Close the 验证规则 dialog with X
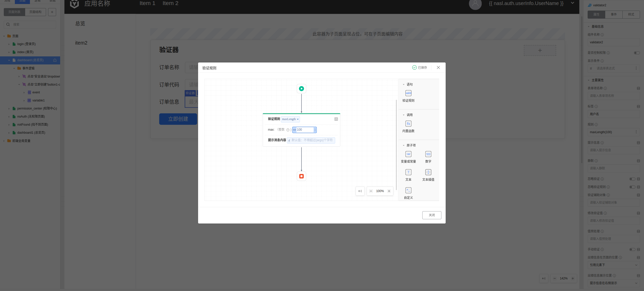 438,67
